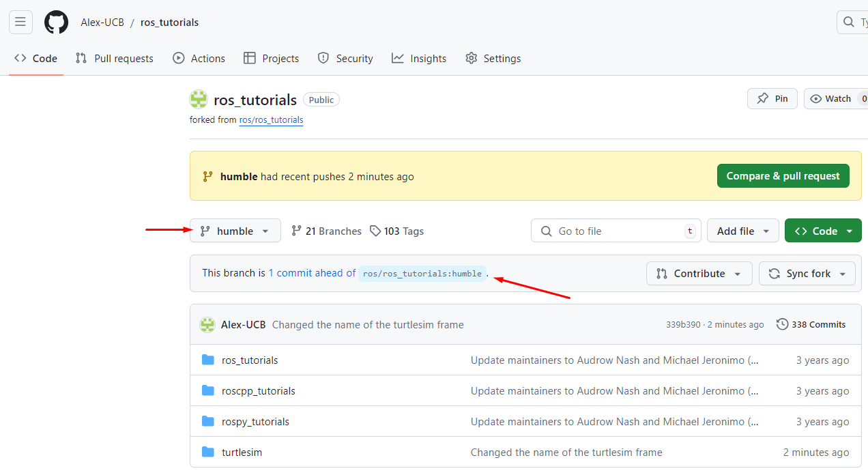Image resolution: width=868 pixels, height=473 pixels.
Task: View the 103 Tags list
Action: click(397, 231)
